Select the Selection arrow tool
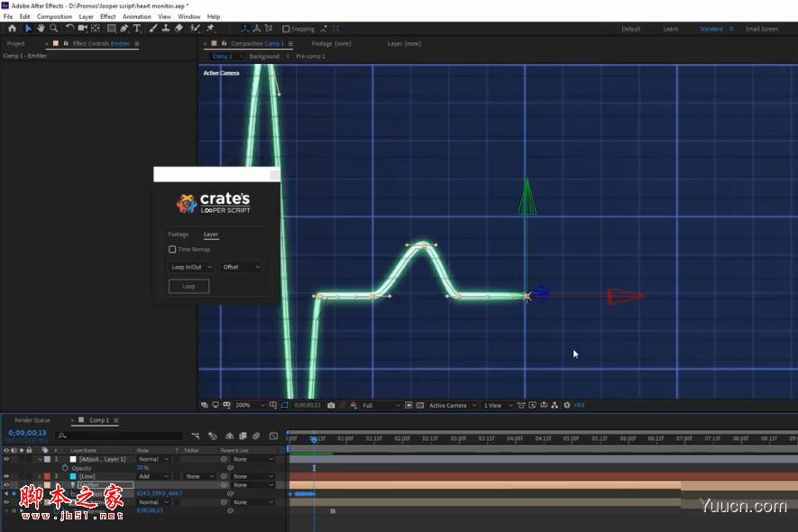 pyautogui.click(x=28, y=29)
